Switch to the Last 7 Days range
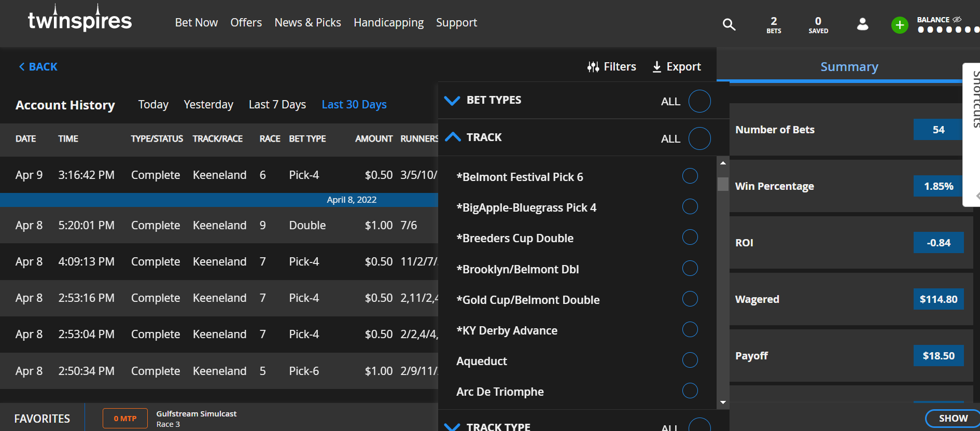 [x=277, y=105]
